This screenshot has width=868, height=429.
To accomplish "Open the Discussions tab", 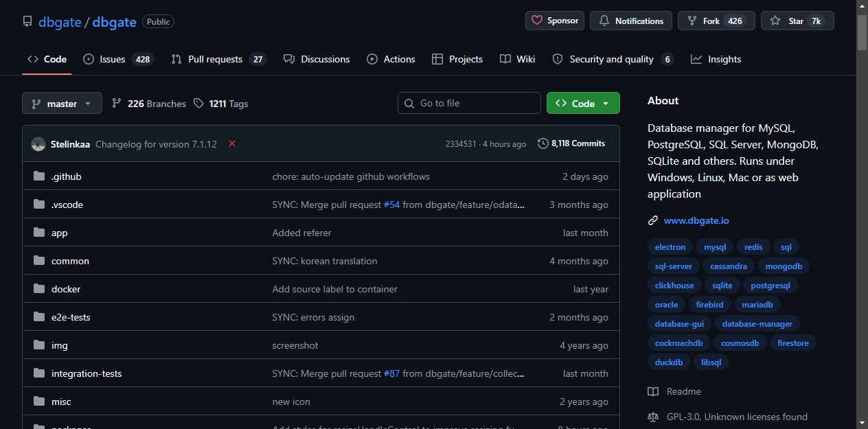I will (x=317, y=59).
